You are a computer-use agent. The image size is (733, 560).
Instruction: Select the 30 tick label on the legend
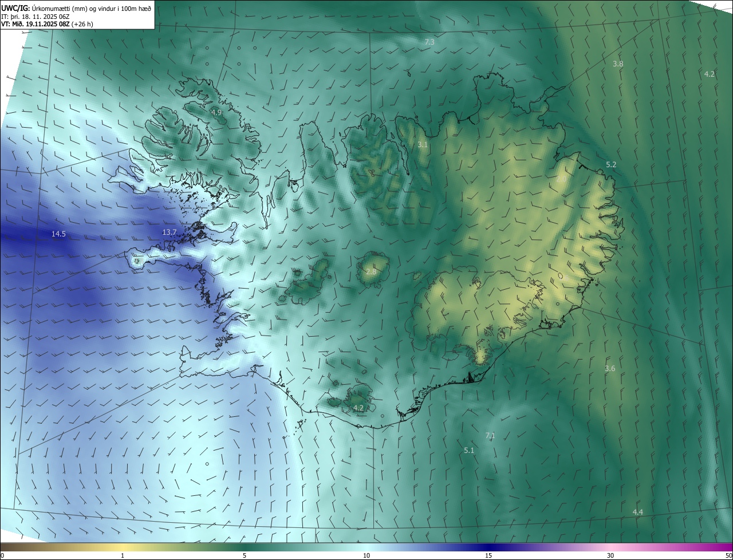tap(610, 556)
